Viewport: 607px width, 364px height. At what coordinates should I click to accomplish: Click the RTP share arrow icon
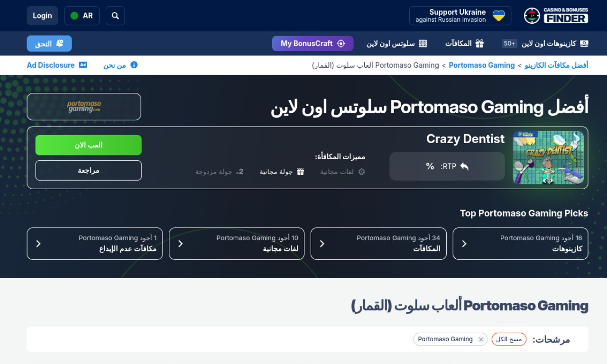(464, 166)
